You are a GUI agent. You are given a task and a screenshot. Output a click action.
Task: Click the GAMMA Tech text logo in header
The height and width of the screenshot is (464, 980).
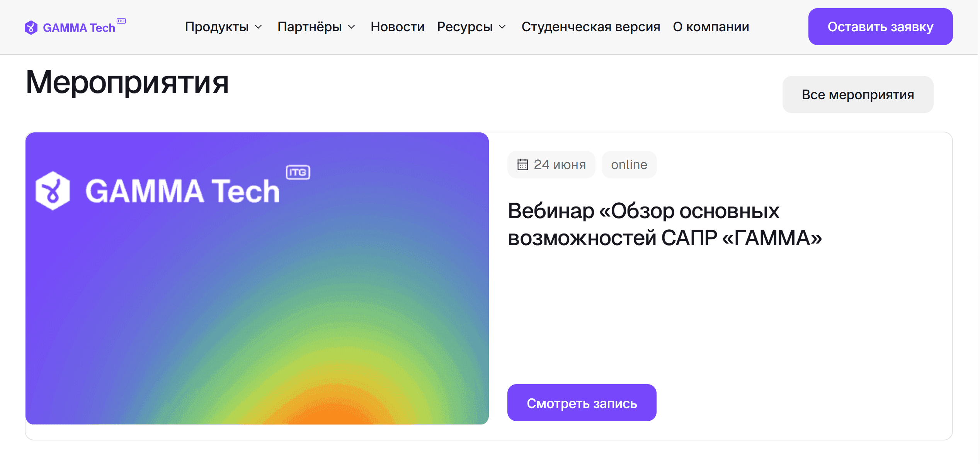(79, 28)
